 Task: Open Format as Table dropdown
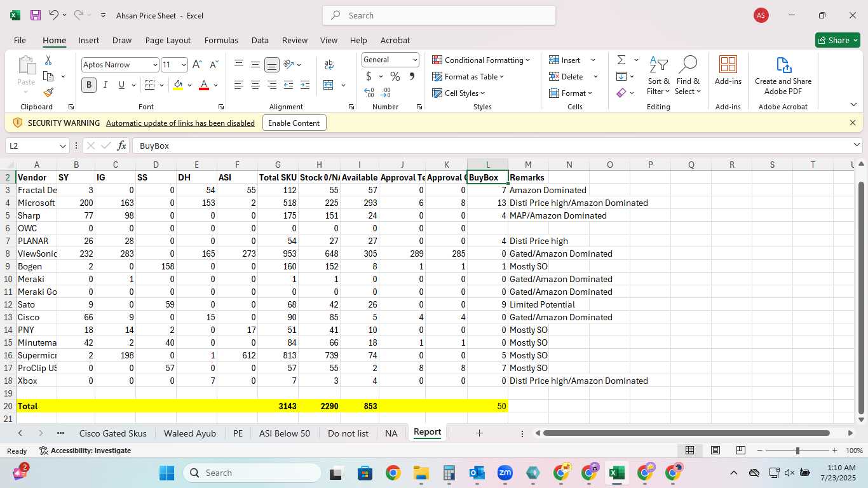coord(468,76)
